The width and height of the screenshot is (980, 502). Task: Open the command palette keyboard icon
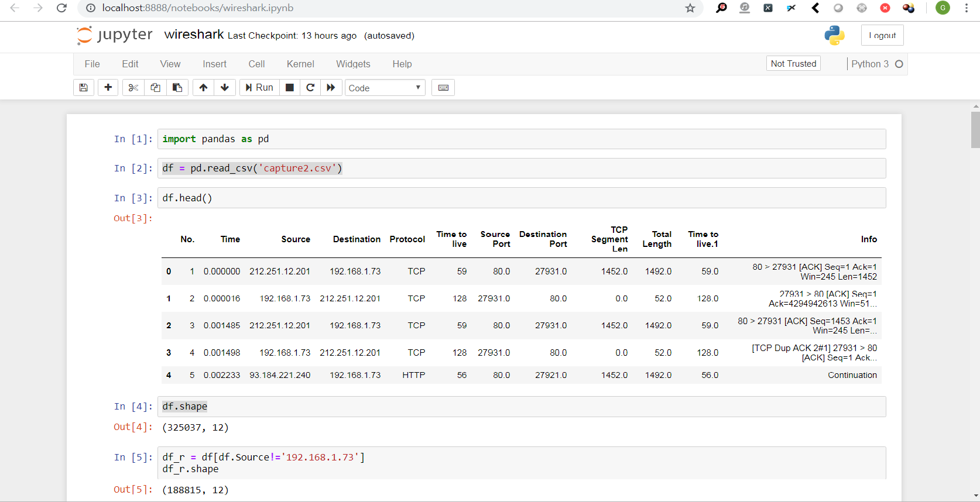tap(443, 88)
